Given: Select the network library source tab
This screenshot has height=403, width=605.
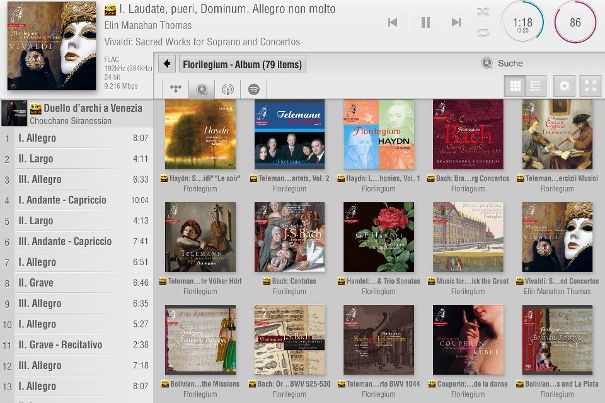Looking at the screenshot, I should [x=176, y=89].
